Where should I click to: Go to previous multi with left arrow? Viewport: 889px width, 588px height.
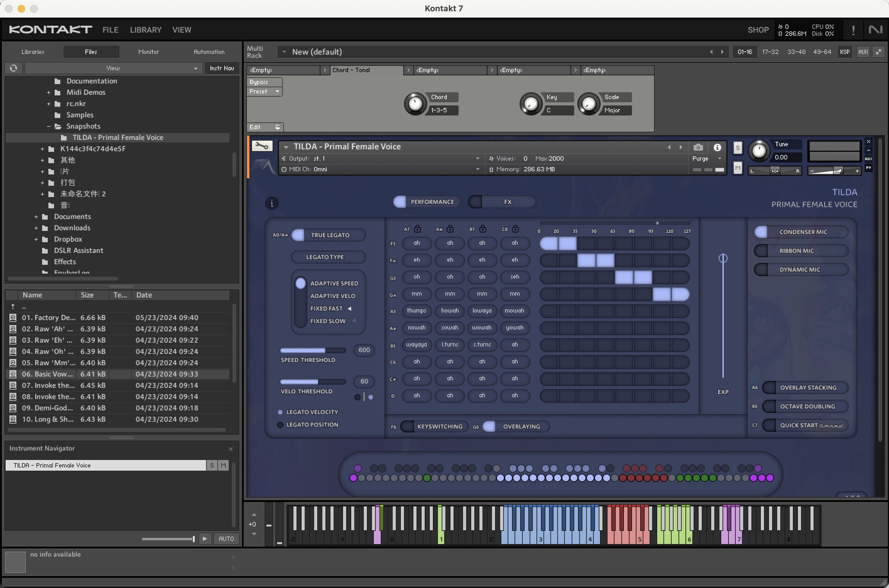tap(711, 52)
